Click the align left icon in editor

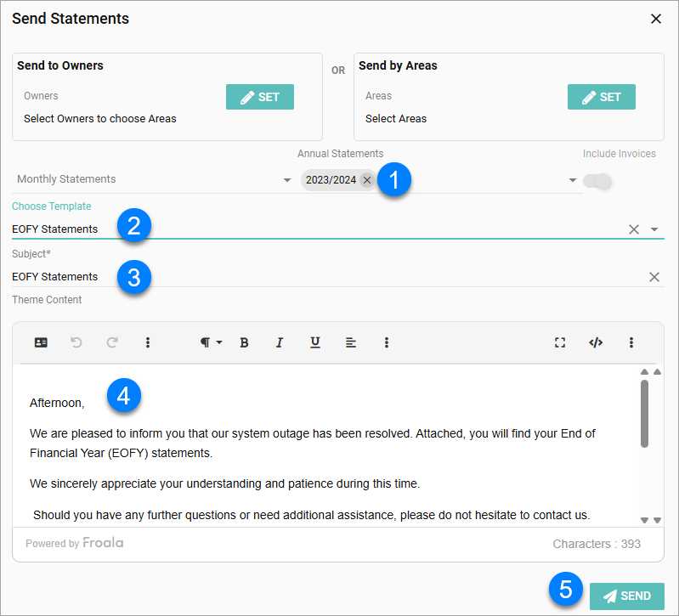click(x=351, y=342)
